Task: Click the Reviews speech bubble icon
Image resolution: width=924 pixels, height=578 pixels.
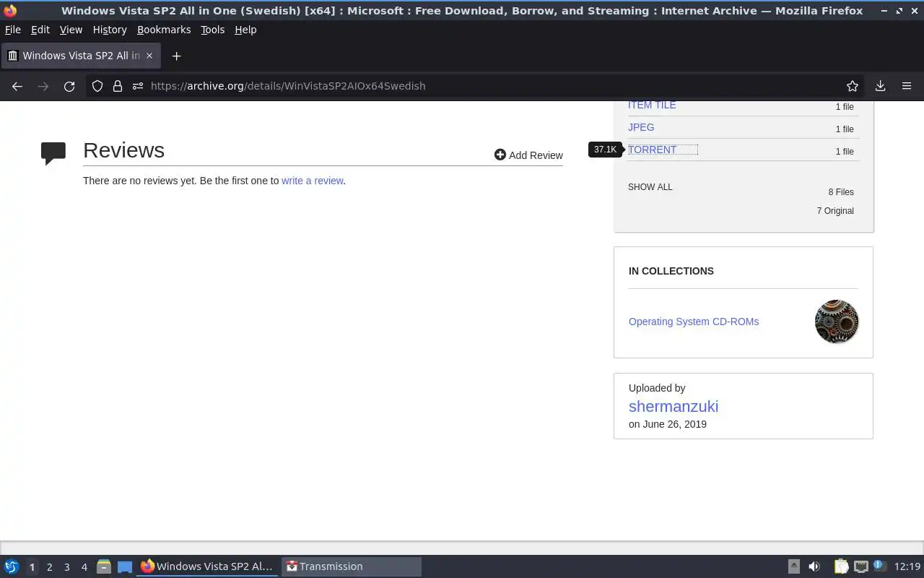Action: [53, 153]
